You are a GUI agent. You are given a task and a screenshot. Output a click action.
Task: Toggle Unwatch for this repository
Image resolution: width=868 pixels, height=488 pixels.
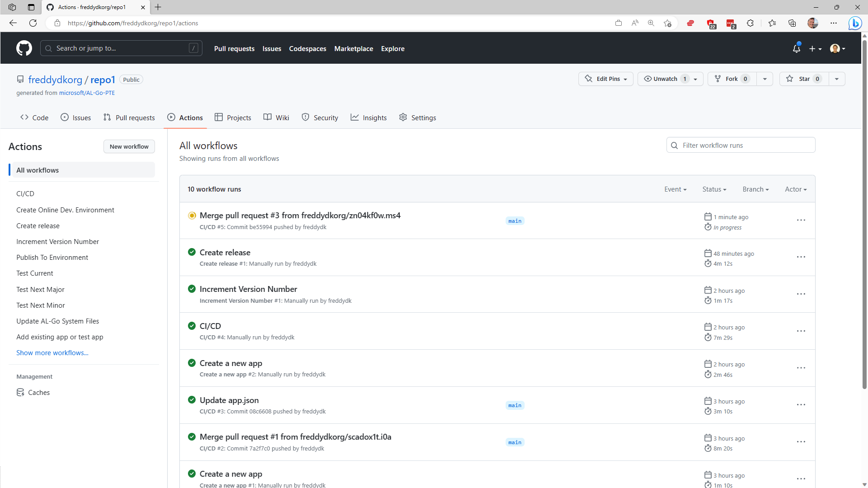[665, 79]
